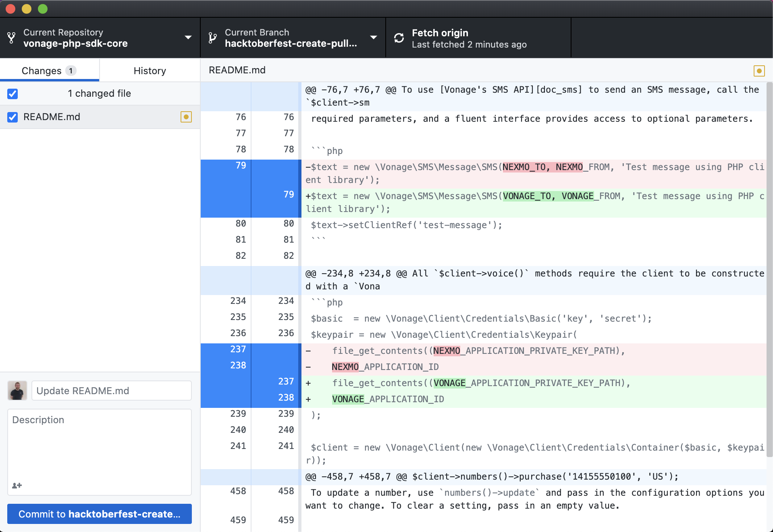Click line '$text->setClientRef('test-message');'

(534, 225)
